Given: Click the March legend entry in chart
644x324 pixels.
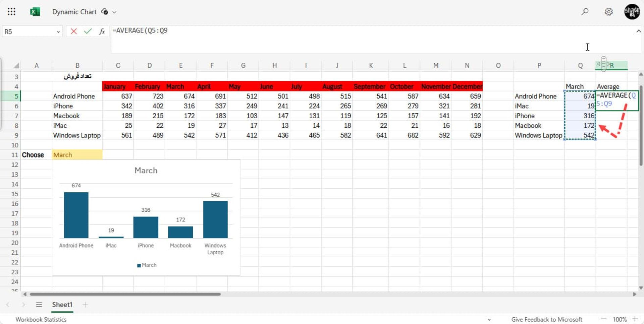Looking at the screenshot, I should tap(147, 265).
